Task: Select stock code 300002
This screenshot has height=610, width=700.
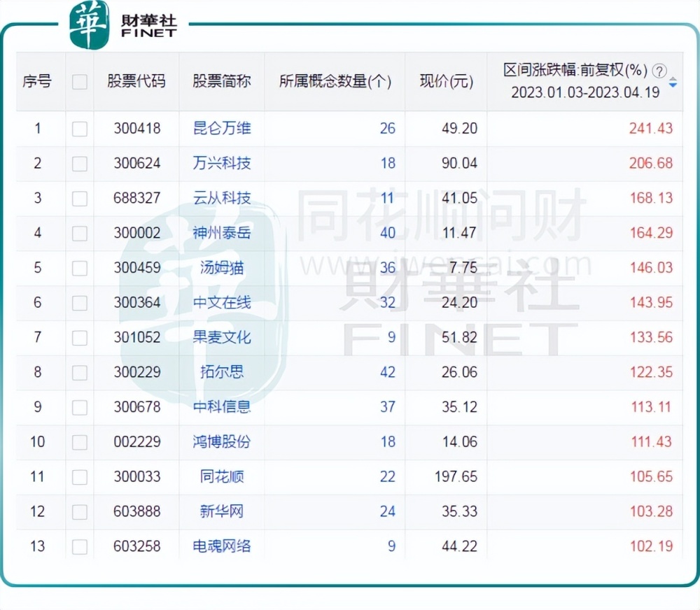Action: pyautogui.click(x=136, y=233)
